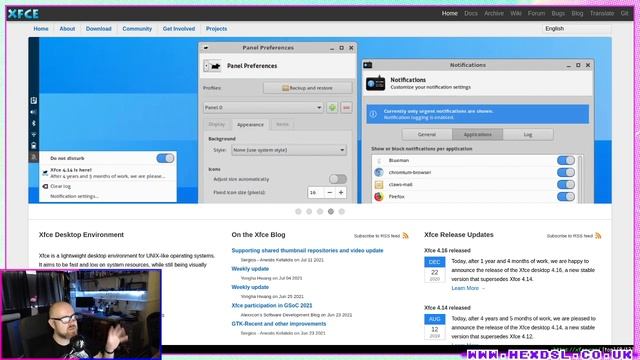This screenshot has height=360, width=640.
Task: Switch to the Display tab
Action: (x=217, y=124)
